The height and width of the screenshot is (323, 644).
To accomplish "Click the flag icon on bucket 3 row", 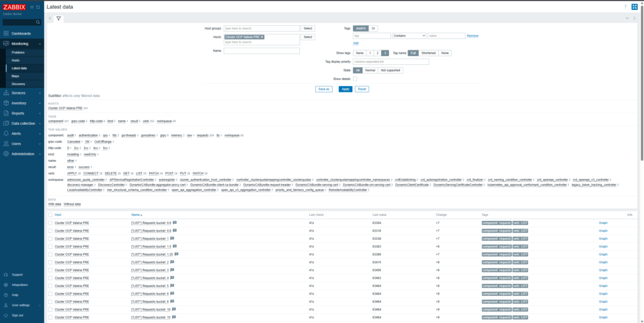I will [172, 270].
